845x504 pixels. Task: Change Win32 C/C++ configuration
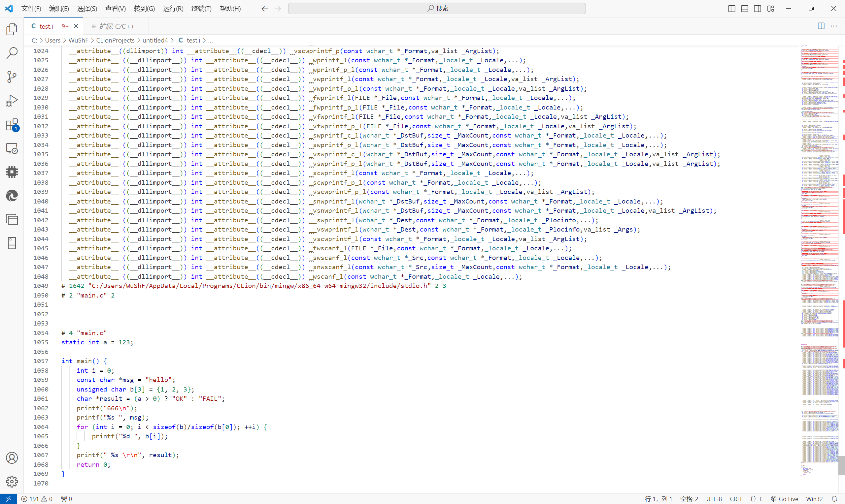tap(814, 499)
